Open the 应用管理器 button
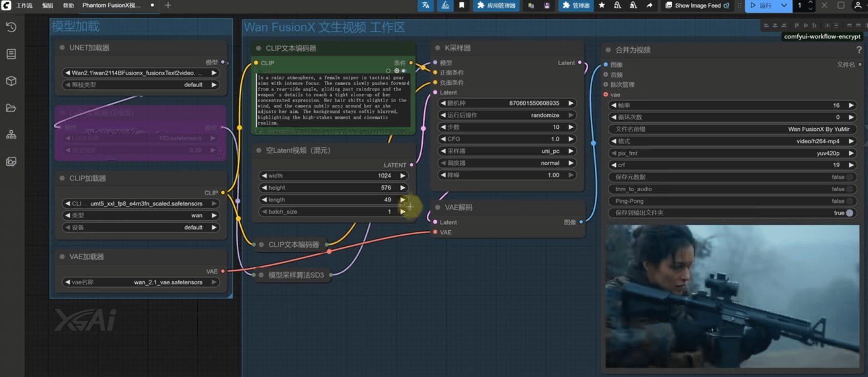 click(x=496, y=5)
